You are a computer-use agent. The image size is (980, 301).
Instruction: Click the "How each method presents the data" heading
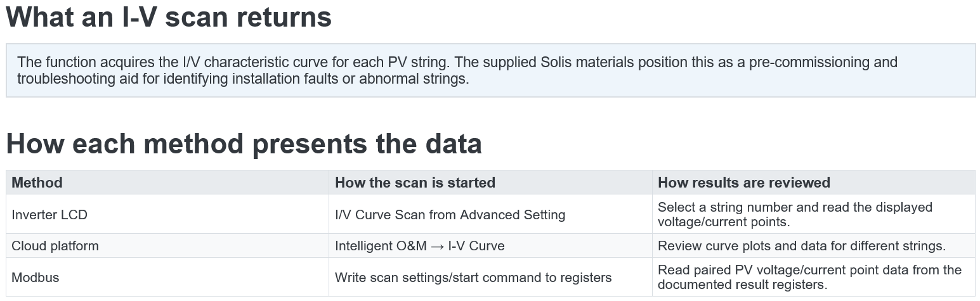click(x=244, y=144)
